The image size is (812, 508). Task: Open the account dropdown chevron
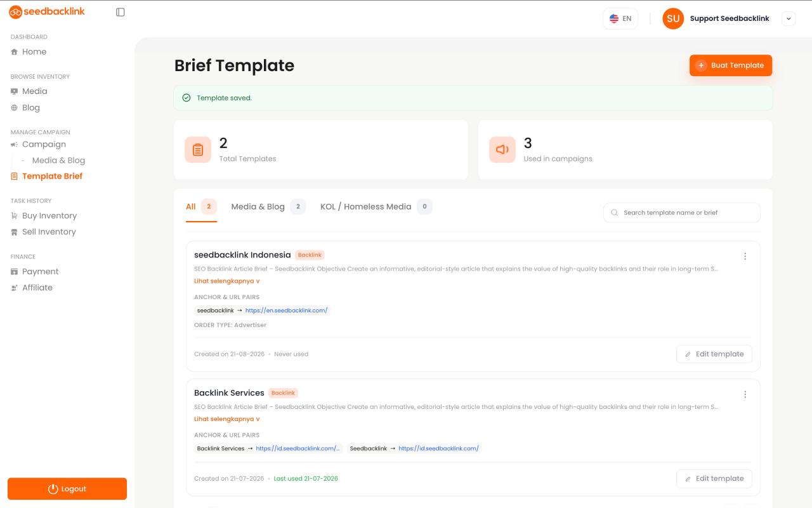coord(789,18)
